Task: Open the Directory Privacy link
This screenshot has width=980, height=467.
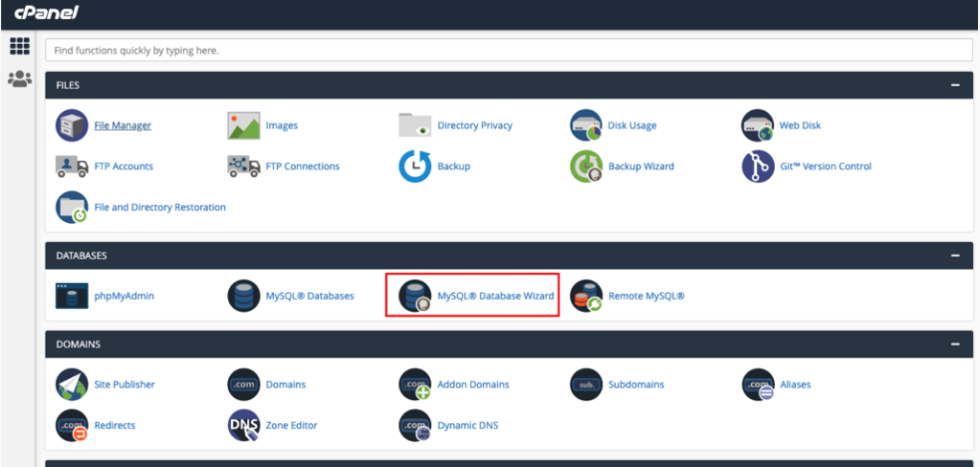Action: (x=474, y=125)
